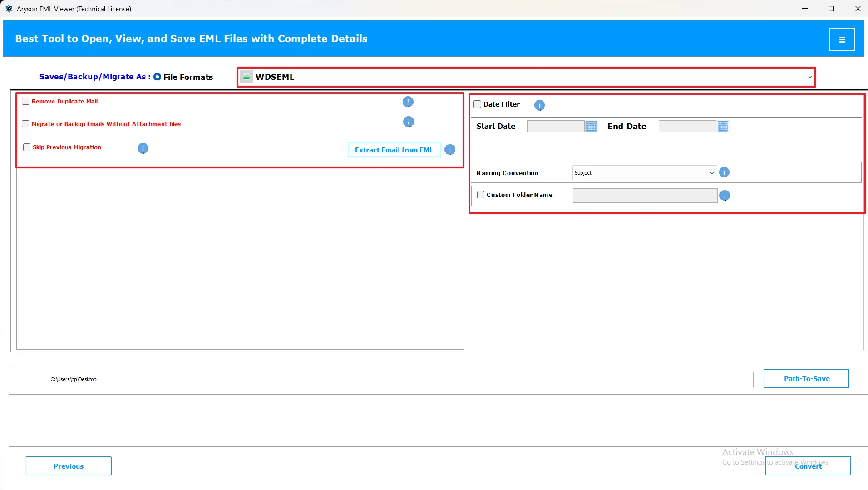Image resolution: width=868 pixels, height=490 pixels.
Task: Click info icon beside Naming Convention dropdown
Action: click(x=724, y=172)
